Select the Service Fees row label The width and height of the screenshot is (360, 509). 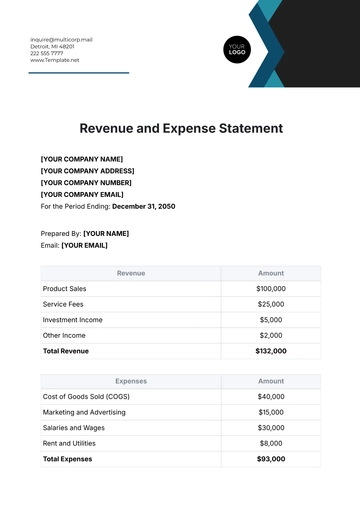click(63, 304)
